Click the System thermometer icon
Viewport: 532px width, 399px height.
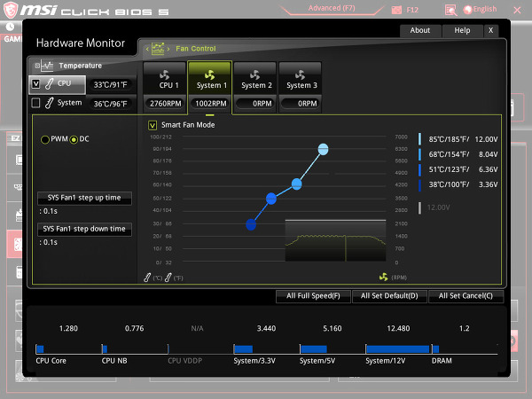coord(49,103)
